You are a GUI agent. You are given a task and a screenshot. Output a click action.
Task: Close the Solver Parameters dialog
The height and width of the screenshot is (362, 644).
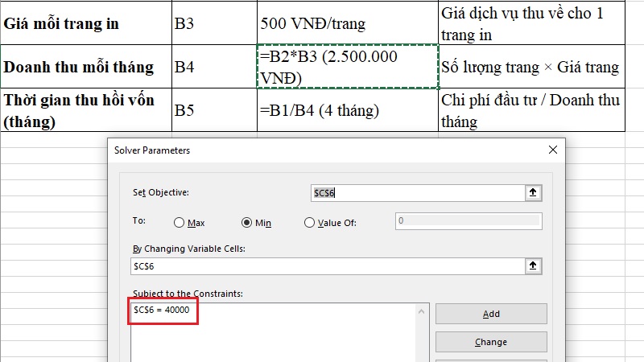click(553, 150)
